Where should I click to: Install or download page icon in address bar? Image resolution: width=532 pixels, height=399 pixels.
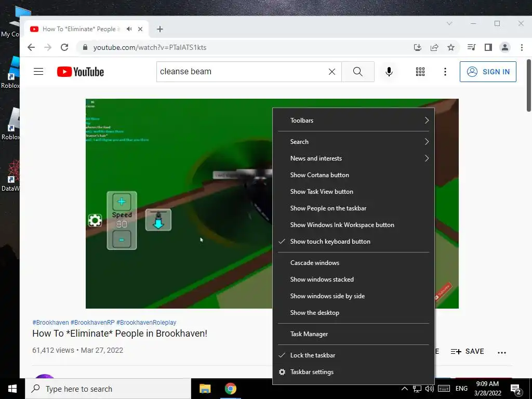point(418,47)
